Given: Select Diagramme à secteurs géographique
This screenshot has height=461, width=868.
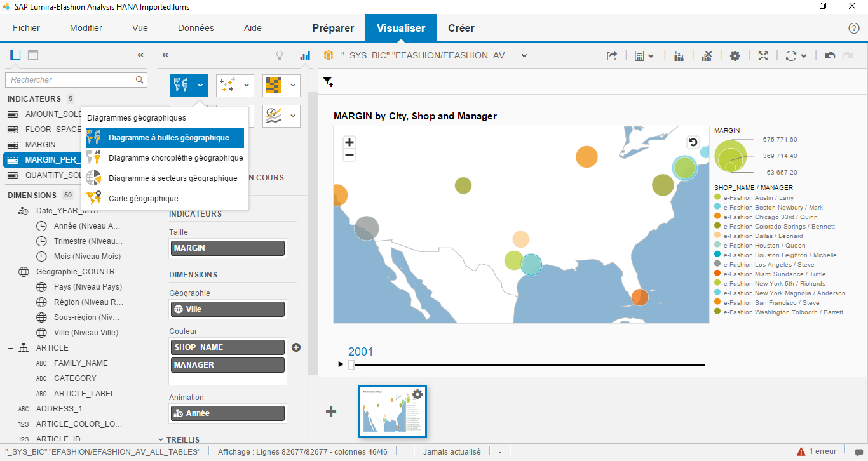Looking at the screenshot, I should tap(165, 178).
